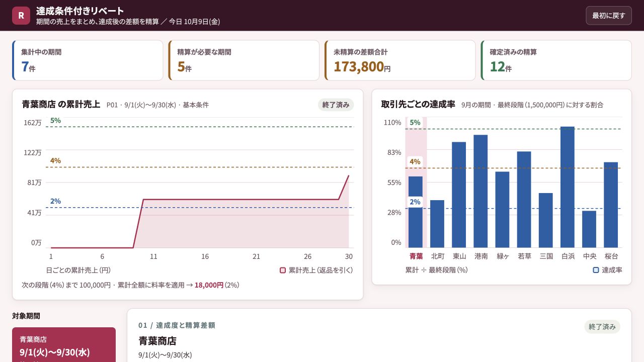
Task: Click the 対象期間 heading
Action: click(x=26, y=316)
